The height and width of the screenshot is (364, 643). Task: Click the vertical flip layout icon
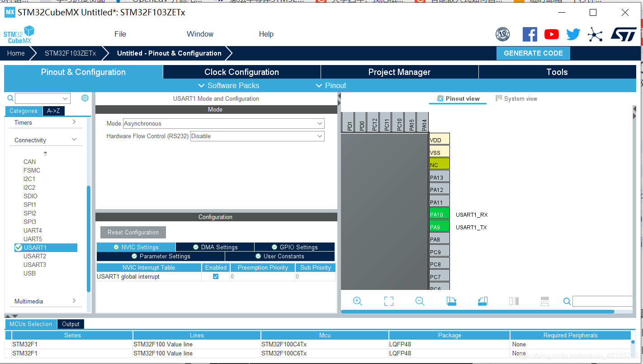click(x=545, y=301)
